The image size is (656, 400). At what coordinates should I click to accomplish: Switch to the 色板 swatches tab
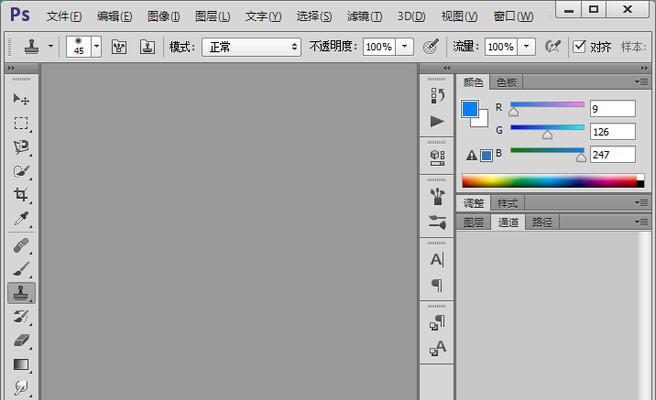click(x=506, y=82)
